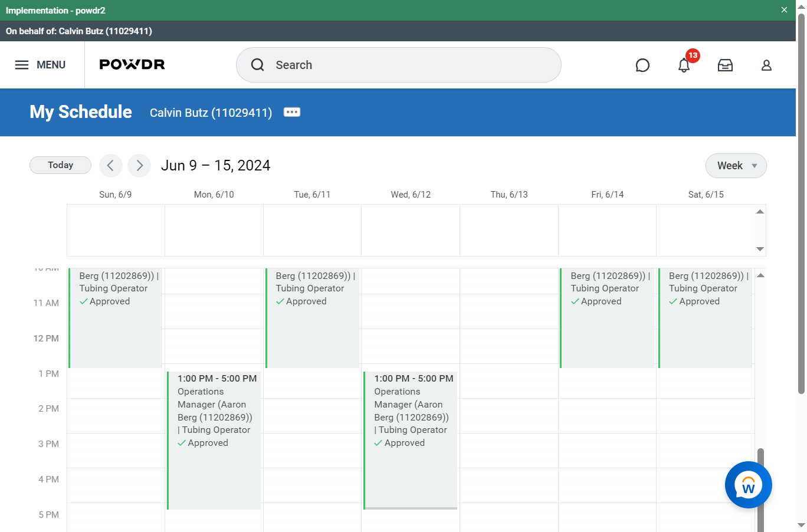Image resolution: width=807 pixels, height=532 pixels.
Task: Click the On behalf of Calvin Butz text
Action: tap(79, 31)
